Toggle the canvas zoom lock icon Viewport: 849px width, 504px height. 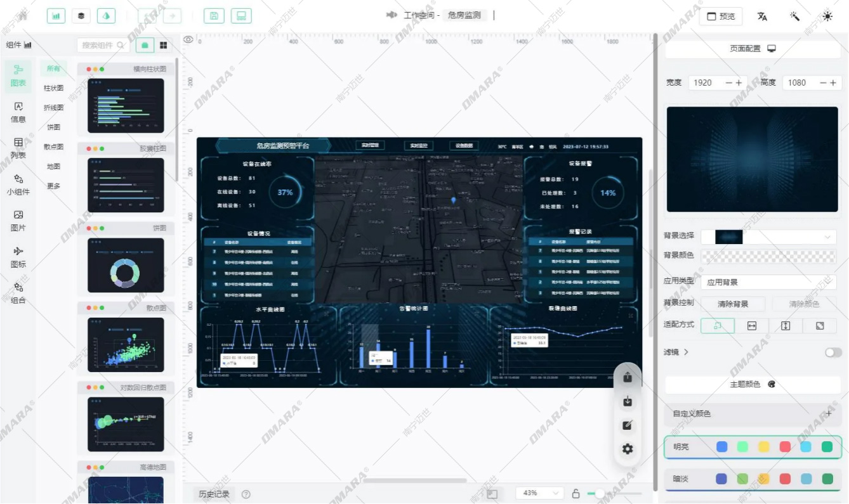(576, 493)
